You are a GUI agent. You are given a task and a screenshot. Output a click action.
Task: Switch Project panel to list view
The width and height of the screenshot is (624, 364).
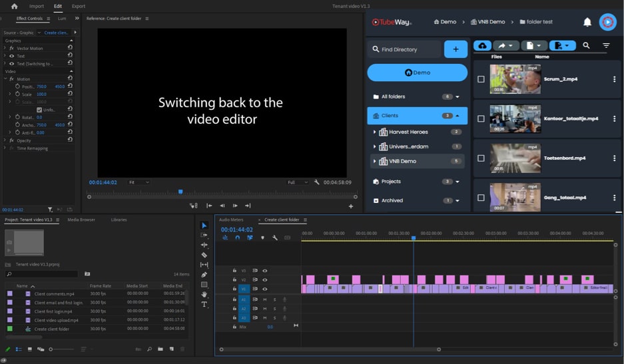19,349
